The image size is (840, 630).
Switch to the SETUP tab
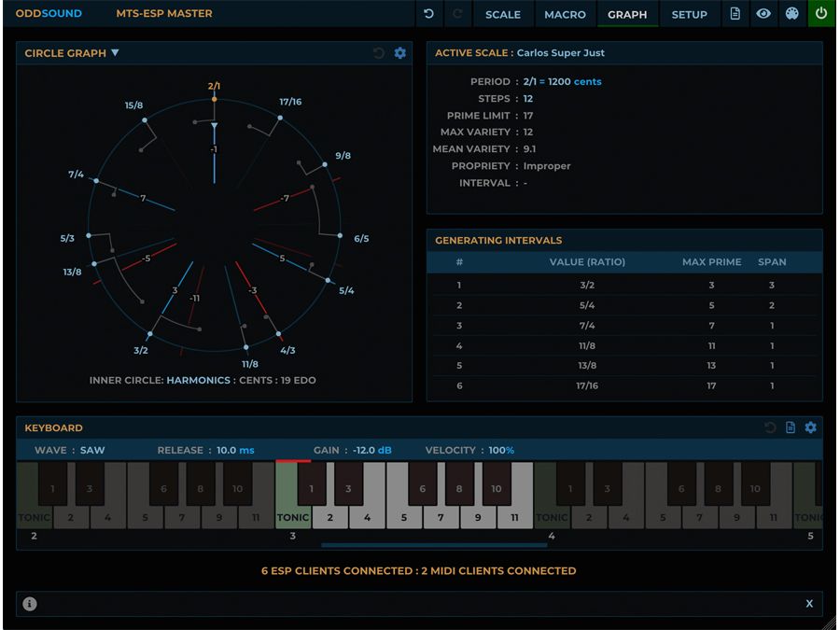pyautogui.click(x=690, y=14)
